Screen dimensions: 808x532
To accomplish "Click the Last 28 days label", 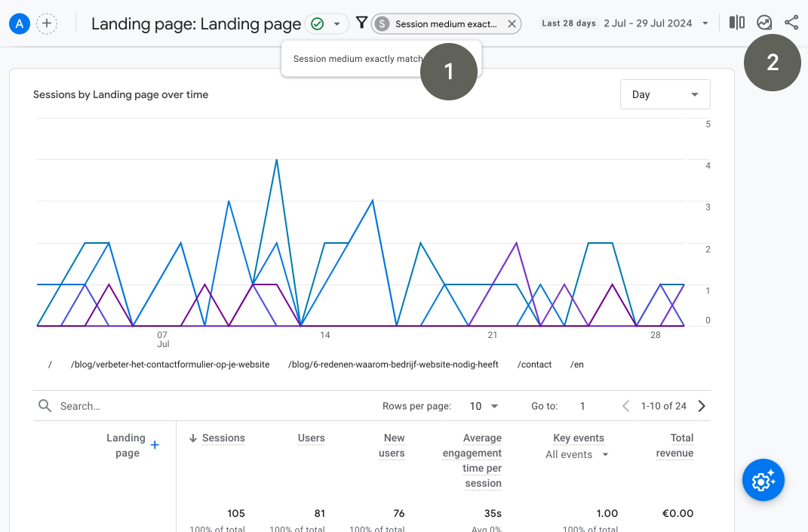I will (569, 23).
